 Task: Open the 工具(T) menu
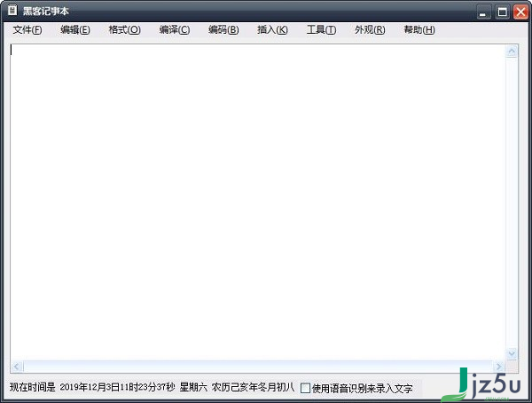click(x=321, y=30)
